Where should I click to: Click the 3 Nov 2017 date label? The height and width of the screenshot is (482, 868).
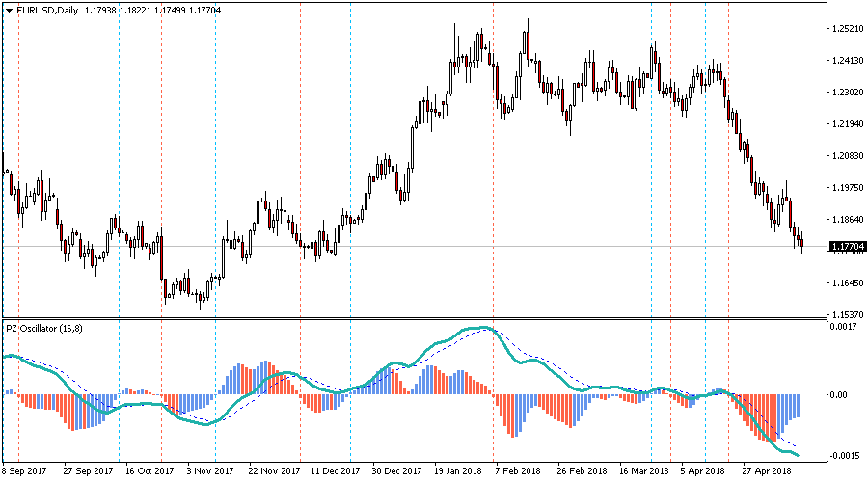click(x=211, y=471)
